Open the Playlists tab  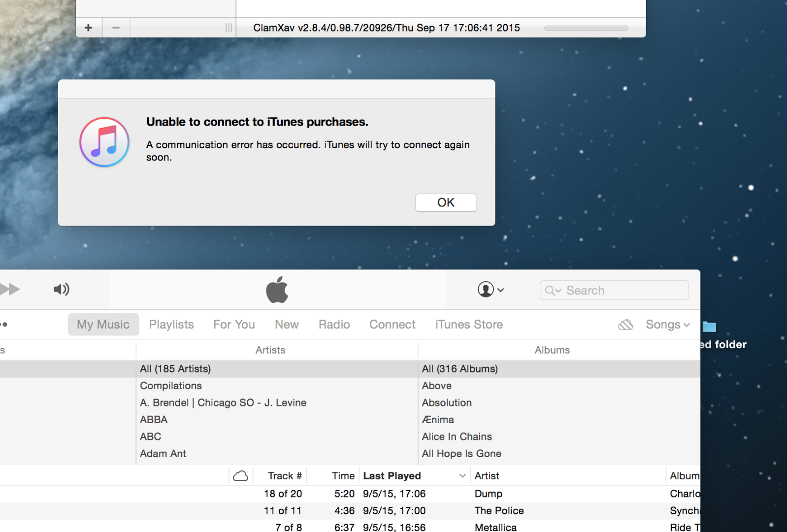tap(171, 325)
